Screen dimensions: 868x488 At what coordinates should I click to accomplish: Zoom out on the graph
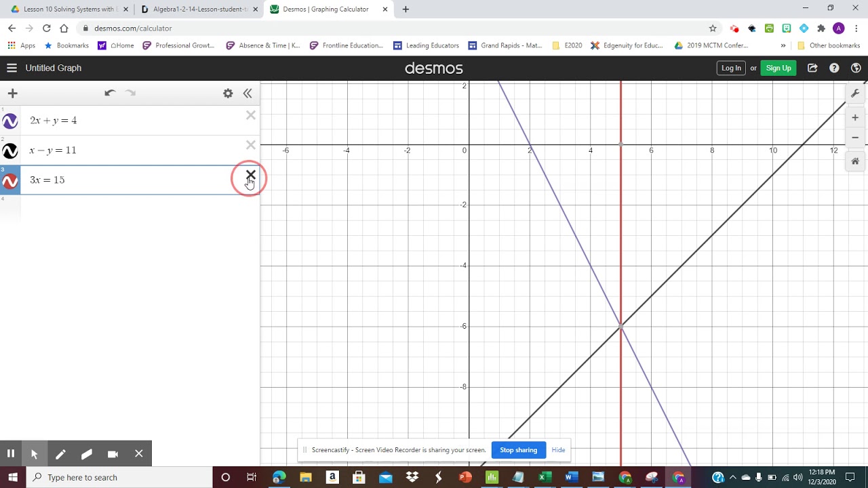(x=855, y=138)
